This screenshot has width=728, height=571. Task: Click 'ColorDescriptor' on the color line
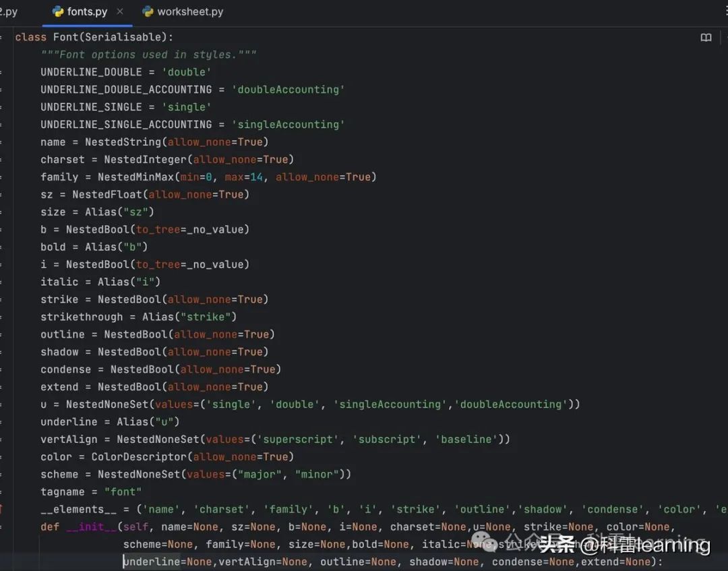point(139,457)
